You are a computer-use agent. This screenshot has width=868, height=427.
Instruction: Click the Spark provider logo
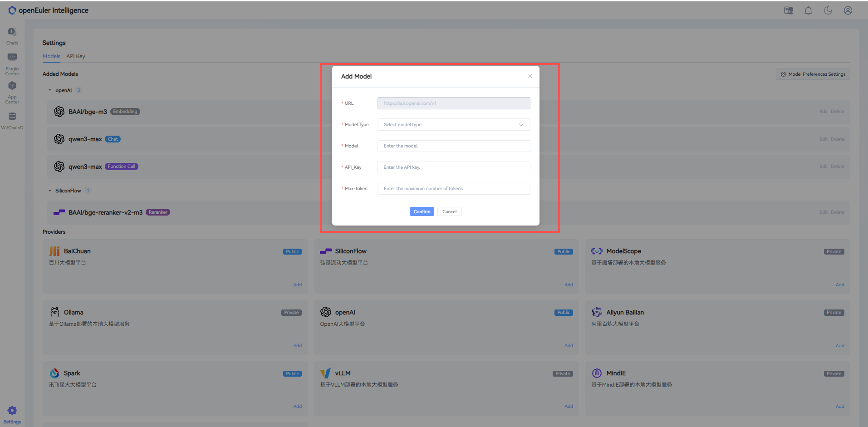[54, 373]
